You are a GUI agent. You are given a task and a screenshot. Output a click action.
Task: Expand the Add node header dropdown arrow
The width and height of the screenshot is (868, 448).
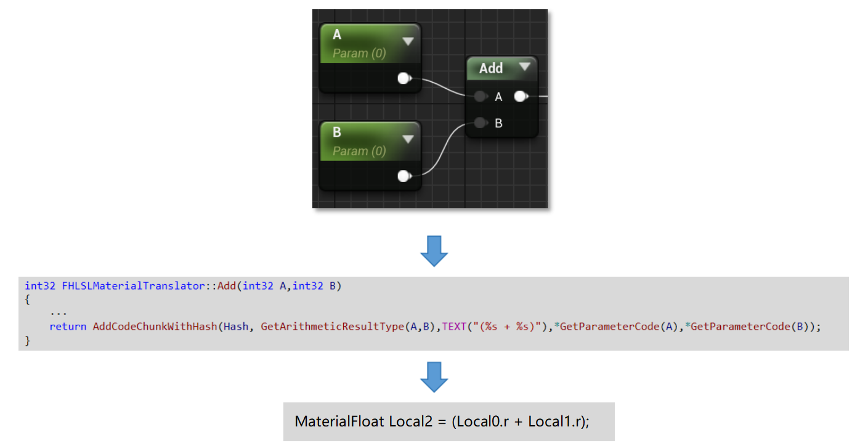pyautogui.click(x=525, y=68)
